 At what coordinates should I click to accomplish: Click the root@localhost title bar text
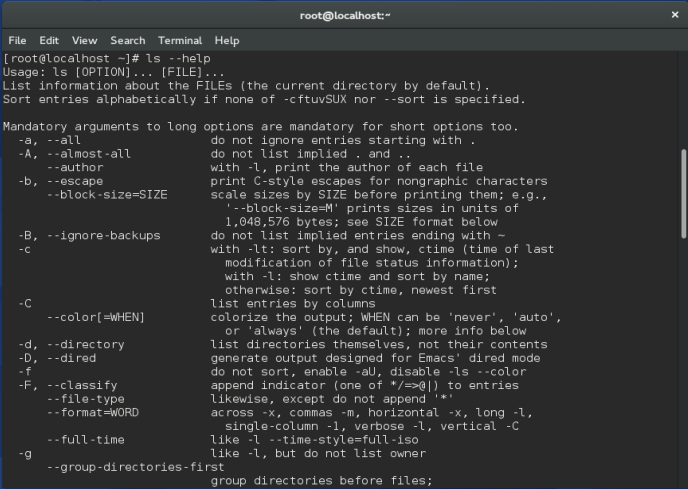(x=345, y=15)
